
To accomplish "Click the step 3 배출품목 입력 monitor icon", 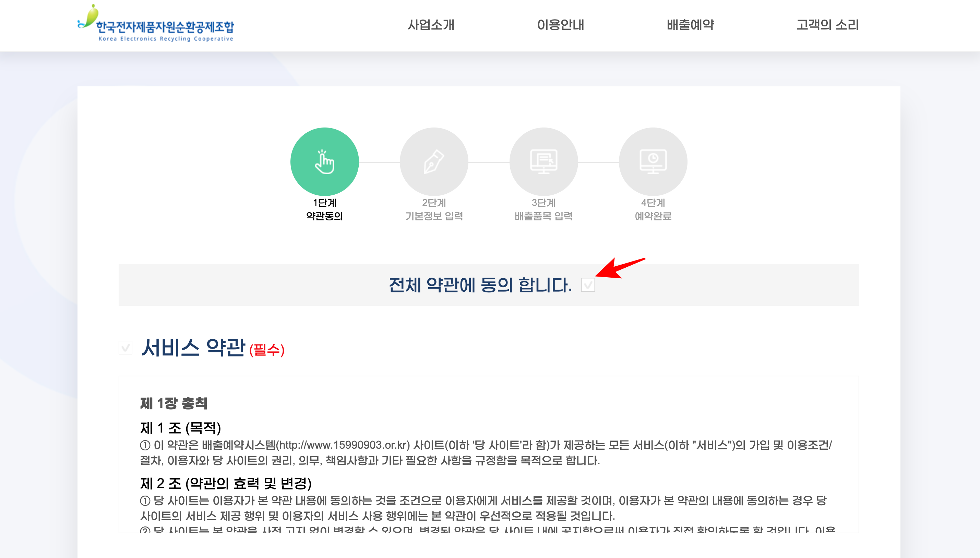I will point(543,162).
